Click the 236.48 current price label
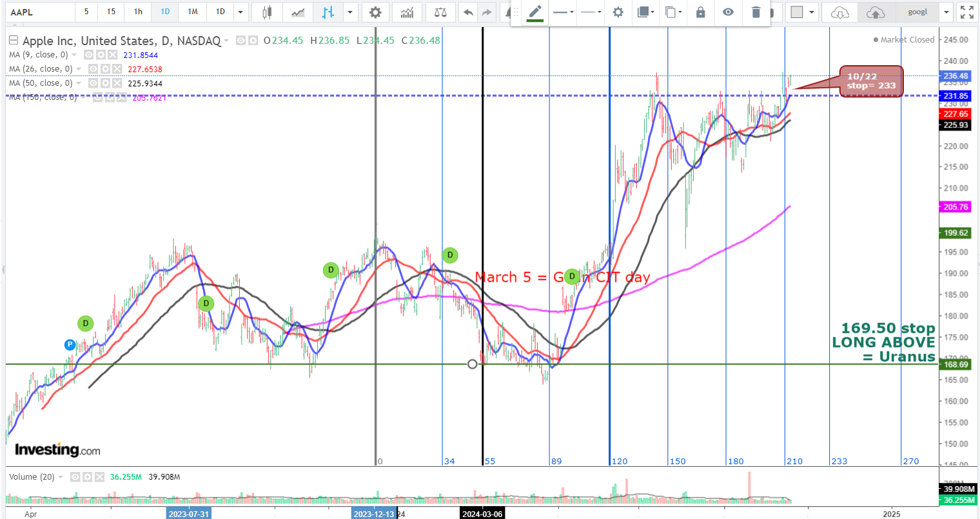Screen dimensions: 980x519 tap(955, 76)
